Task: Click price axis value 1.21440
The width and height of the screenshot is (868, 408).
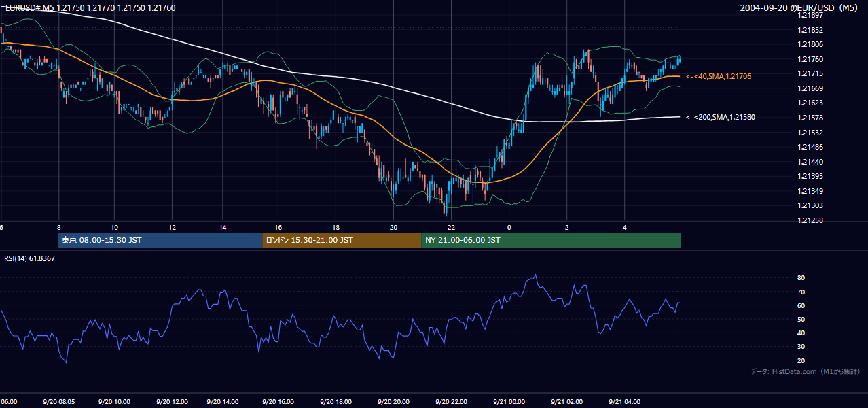Action: (811, 162)
